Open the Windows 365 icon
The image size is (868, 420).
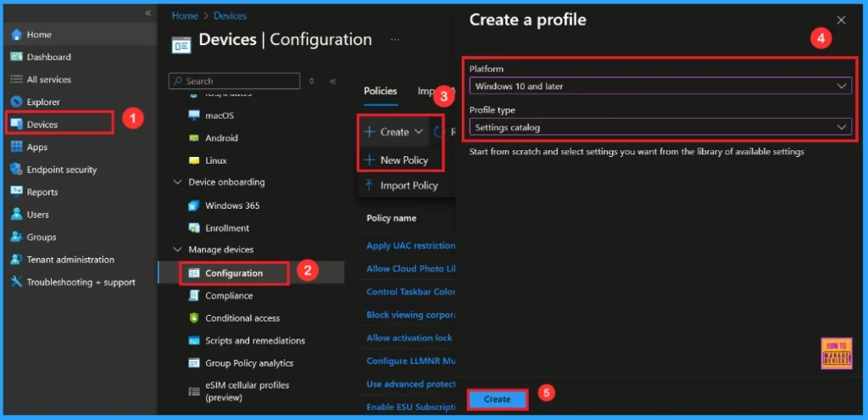pos(194,205)
